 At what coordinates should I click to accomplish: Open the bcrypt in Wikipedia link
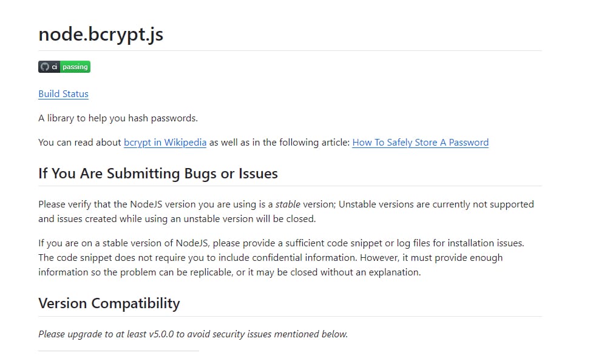coord(165,143)
